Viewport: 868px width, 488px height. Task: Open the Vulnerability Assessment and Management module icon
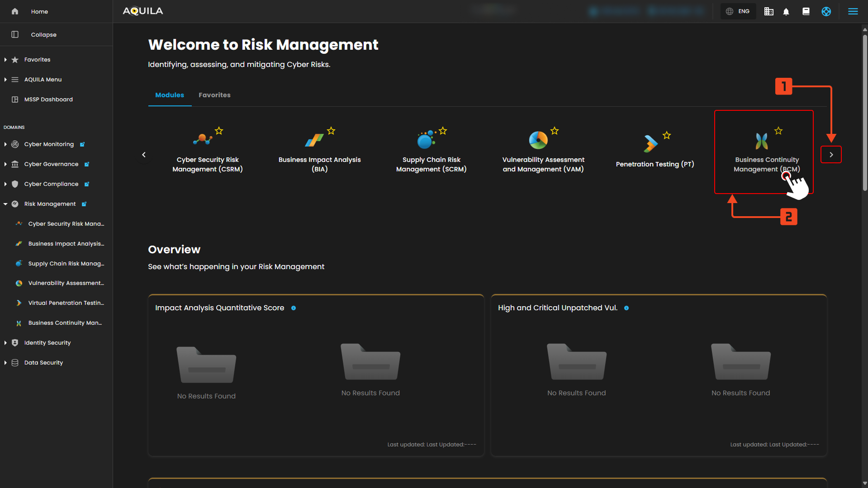coord(538,140)
